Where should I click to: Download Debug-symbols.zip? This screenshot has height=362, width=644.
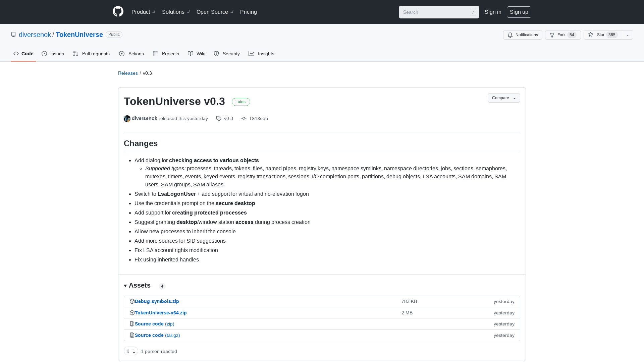(157, 301)
